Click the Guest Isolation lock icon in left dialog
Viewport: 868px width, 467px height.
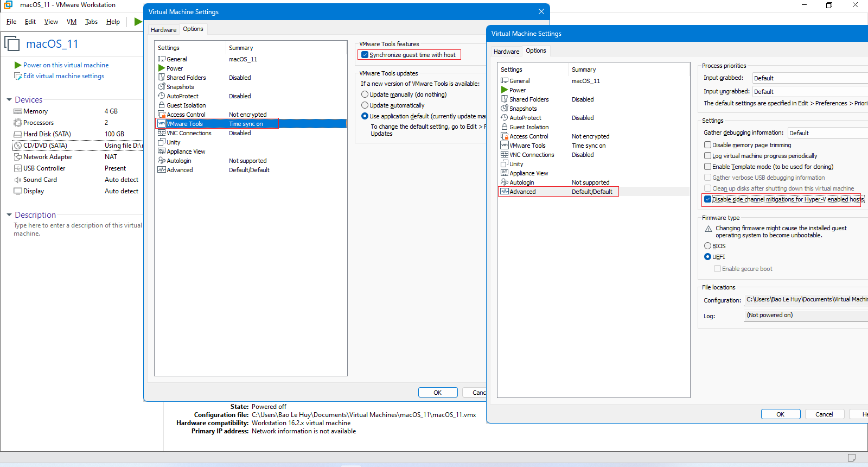point(162,105)
